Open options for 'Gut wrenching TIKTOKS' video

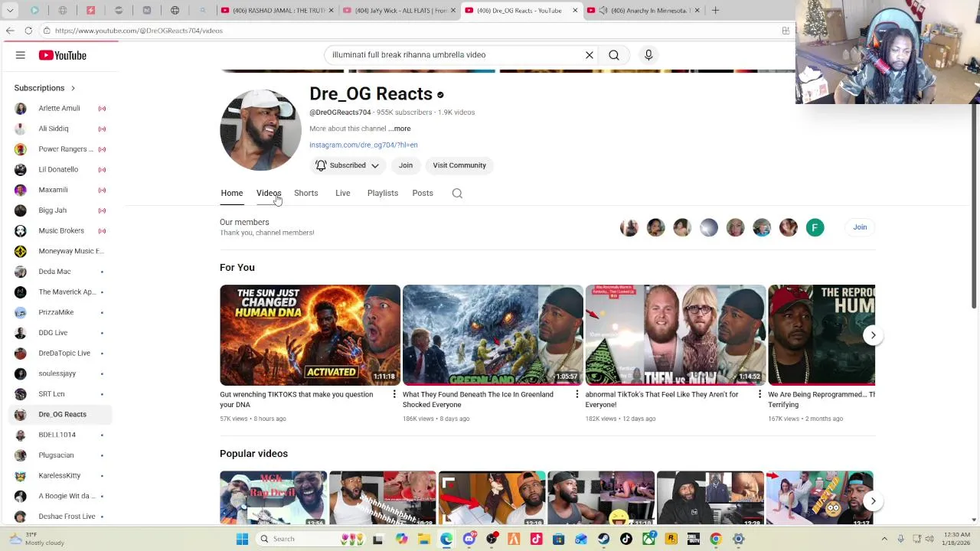click(x=394, y=394)
